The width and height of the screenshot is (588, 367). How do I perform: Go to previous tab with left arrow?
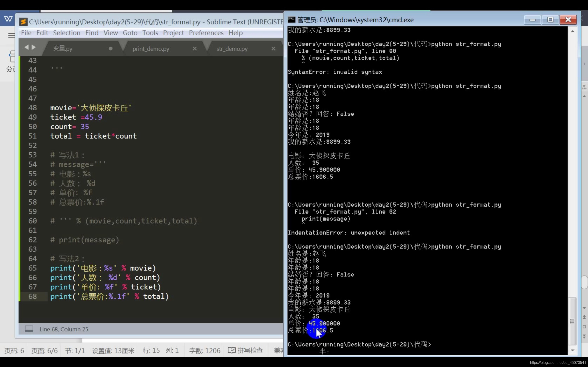(x=26, y=47)
